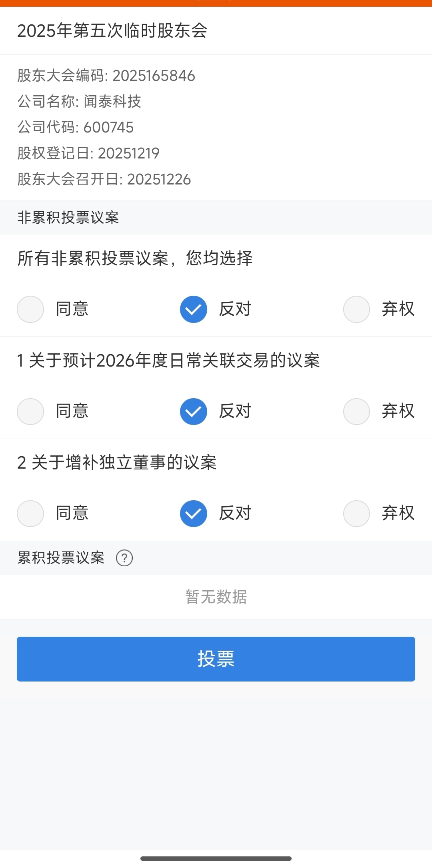Tap the 非累积投票议案 section header
The image size is (432, 868).
click(x=68, y=218)
